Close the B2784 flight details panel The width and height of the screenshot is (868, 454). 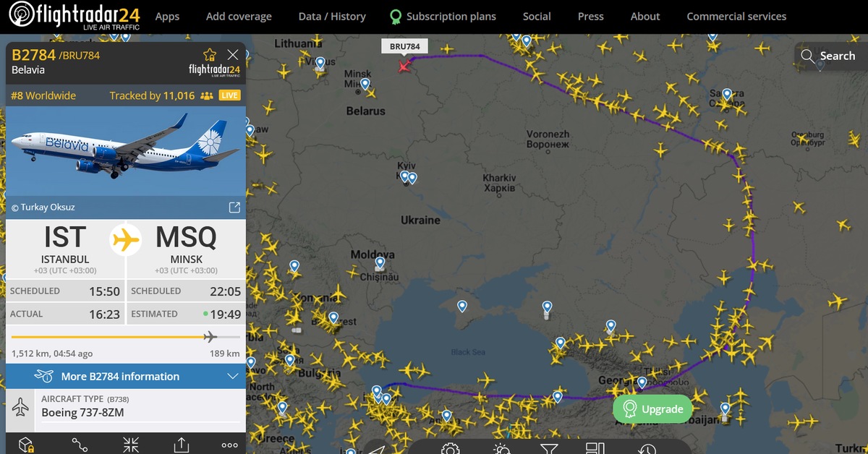point(233,55)
